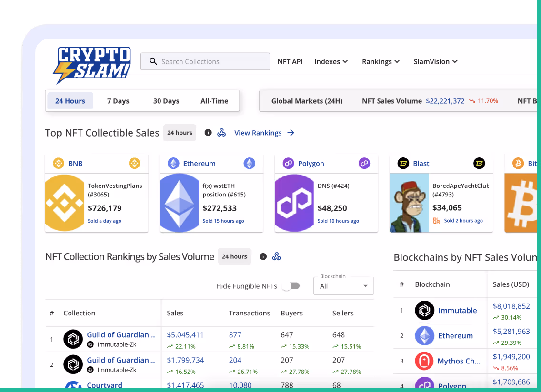Open Courtyard collection link

(x=104, y=385)
